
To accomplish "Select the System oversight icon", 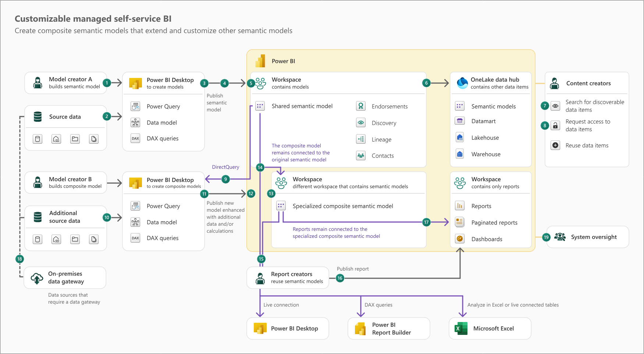I will [559, 237].
